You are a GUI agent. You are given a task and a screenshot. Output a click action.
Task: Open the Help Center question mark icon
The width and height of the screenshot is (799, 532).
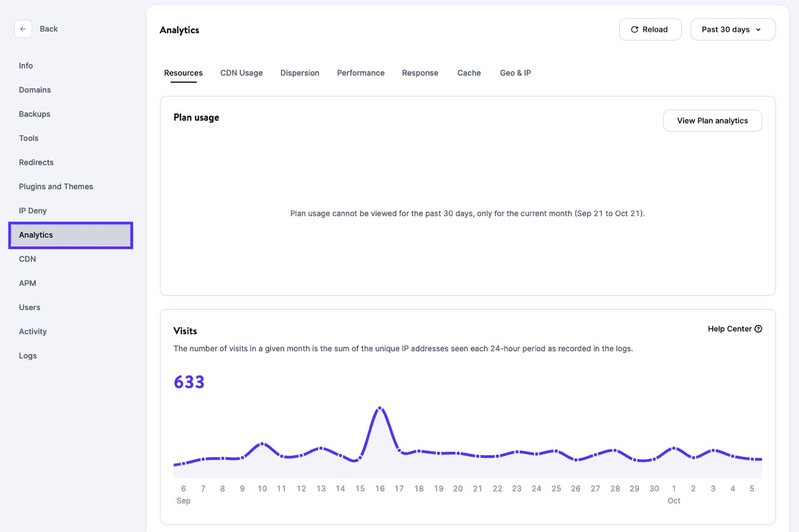click(x=758, y=328)
